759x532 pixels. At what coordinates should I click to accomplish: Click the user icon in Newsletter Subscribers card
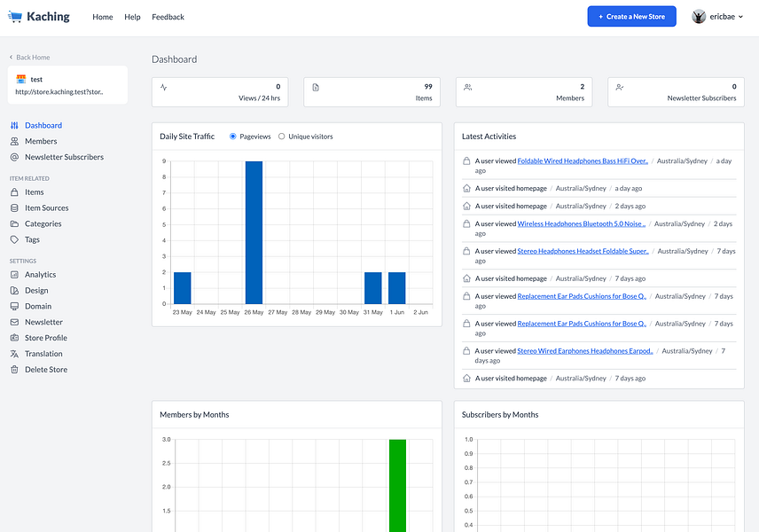click(620, 88)
